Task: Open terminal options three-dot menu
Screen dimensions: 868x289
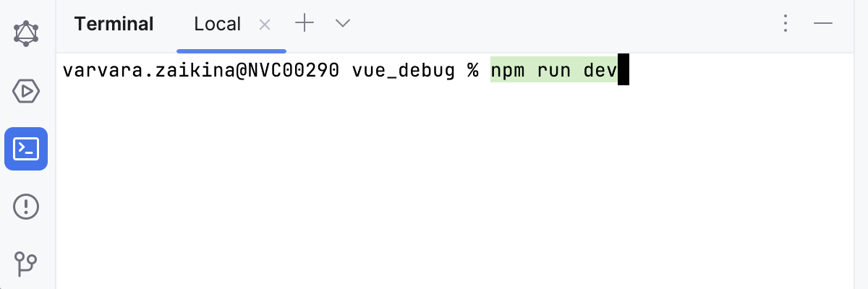Action: 785,24
